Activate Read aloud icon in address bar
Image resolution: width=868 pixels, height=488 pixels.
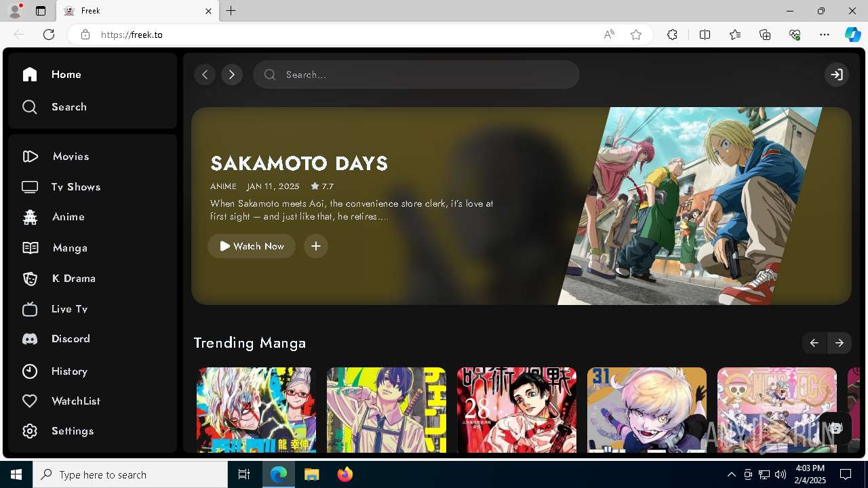[x=609, y=35]
